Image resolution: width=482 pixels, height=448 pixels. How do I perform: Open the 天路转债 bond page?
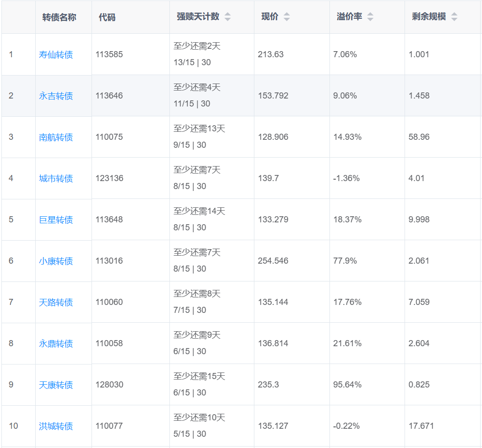click(x=56, y=303)
